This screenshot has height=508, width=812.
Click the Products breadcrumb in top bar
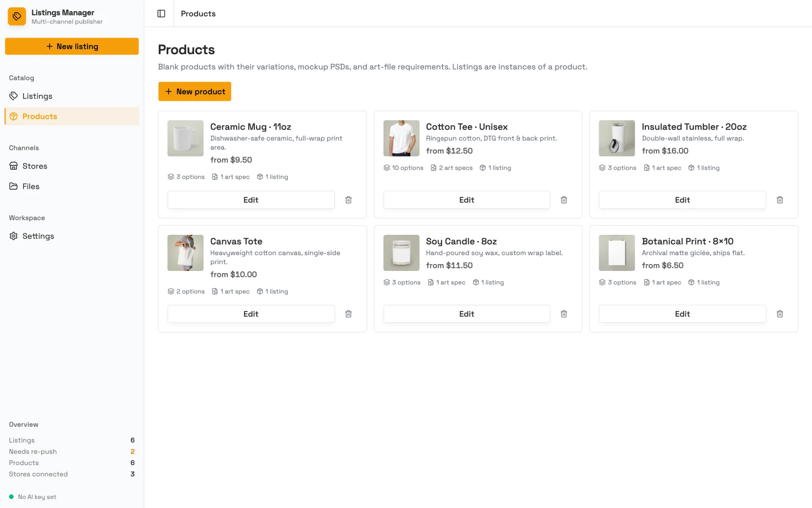pos(198,14)
